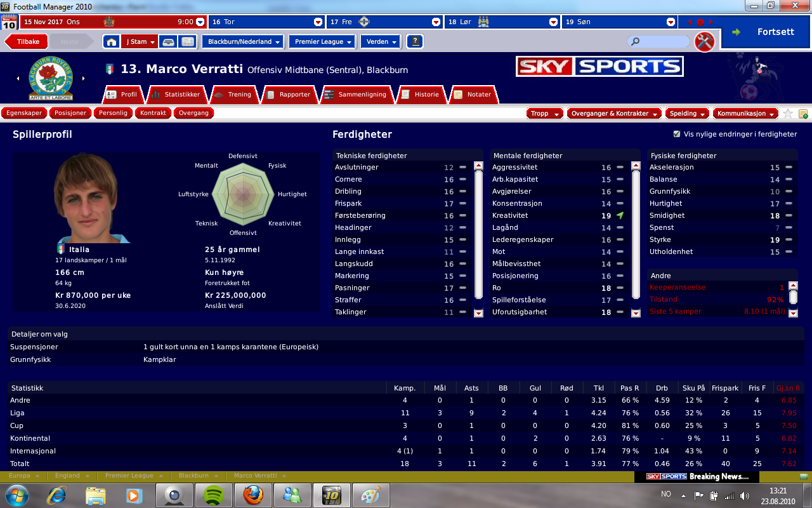Click Marco Verratti's portrait photo
Screen dimensions: 812x508
tap(93, 198)
